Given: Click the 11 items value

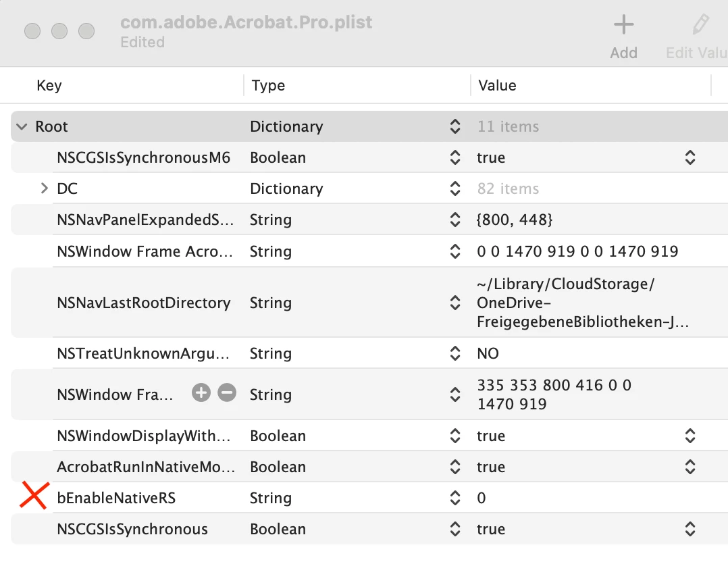Looking at the screenshot, I should [509, 126].
